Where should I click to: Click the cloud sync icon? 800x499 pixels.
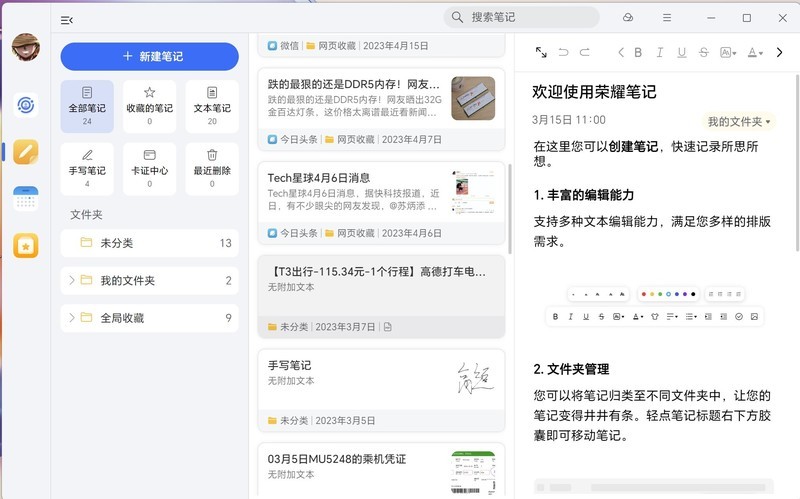click(628, 18)
